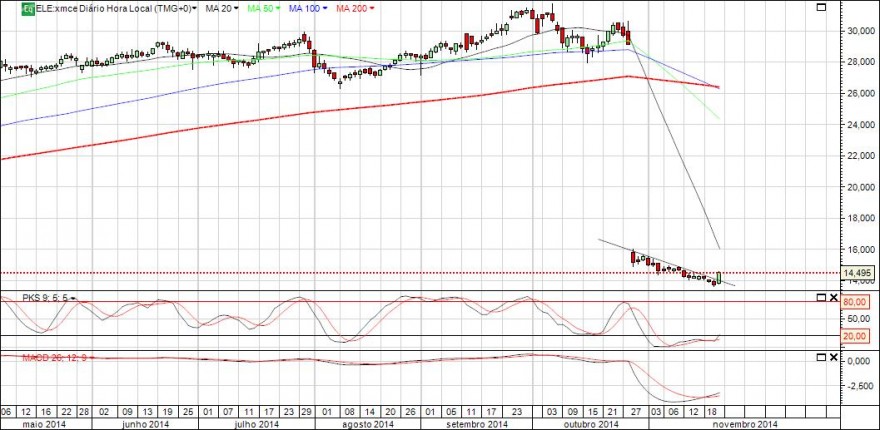Open the MA 200 indicator dropdown

(x=356, y=8)
